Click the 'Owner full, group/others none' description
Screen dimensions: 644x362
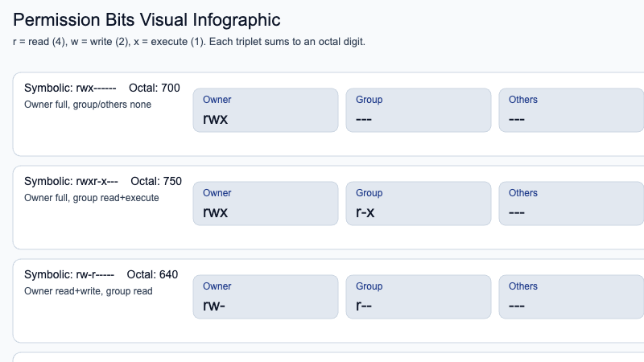pyautogui.click(x=88, y=104)
